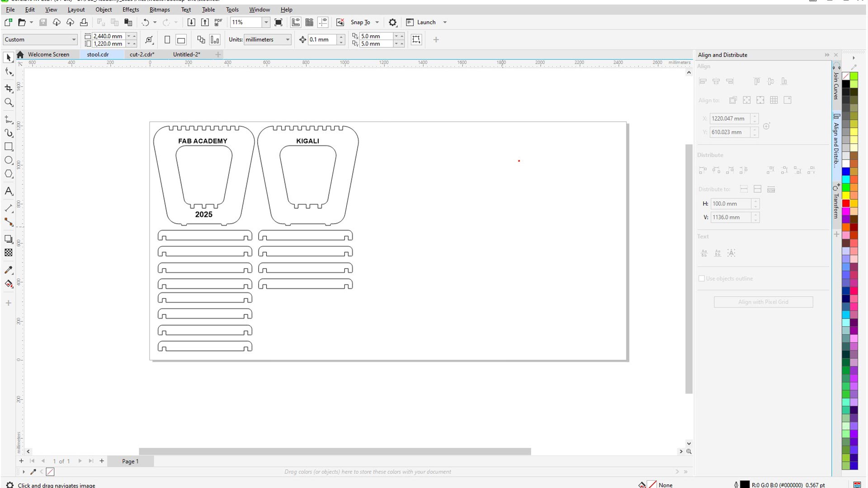The image size is (868, 488).
Task: Open the Welcome Screen tab
Action: [x=48, y=54]
